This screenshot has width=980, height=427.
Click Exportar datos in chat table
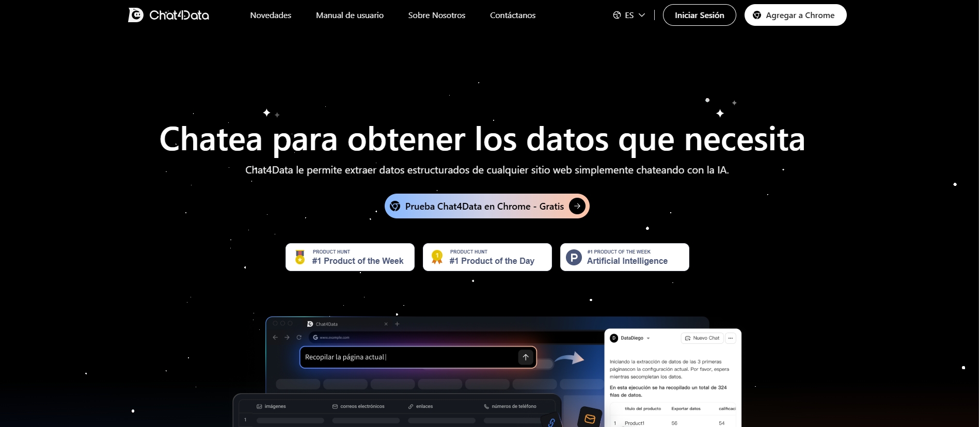[x=686, y=408]
